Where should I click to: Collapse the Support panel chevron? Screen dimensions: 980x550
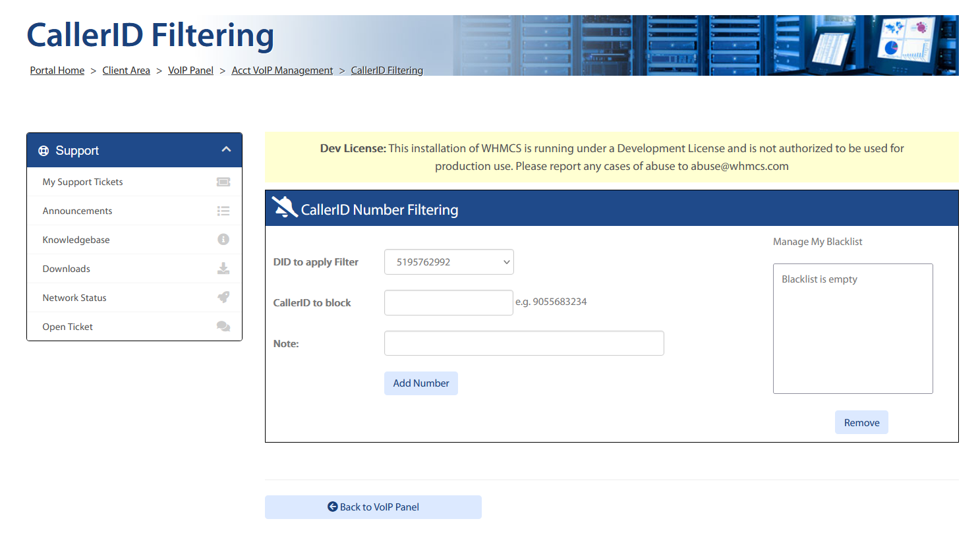pos(226,150)
